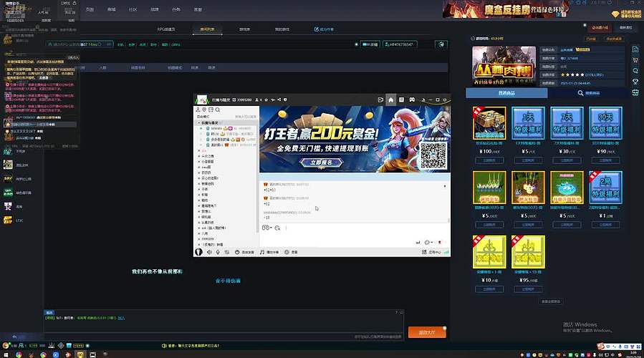
Task: Collapse the top expanded channel in the tree
Action: click(198, 122)
